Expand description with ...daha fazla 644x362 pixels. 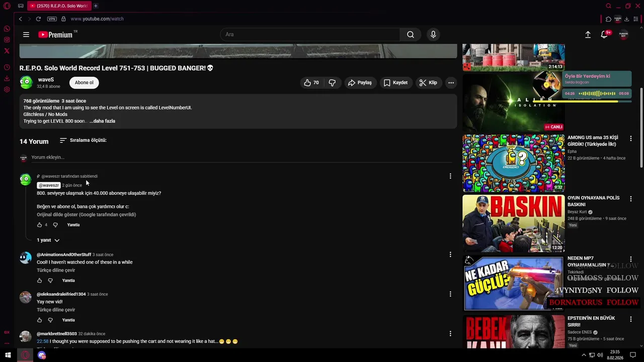click(x=102, y=121)
